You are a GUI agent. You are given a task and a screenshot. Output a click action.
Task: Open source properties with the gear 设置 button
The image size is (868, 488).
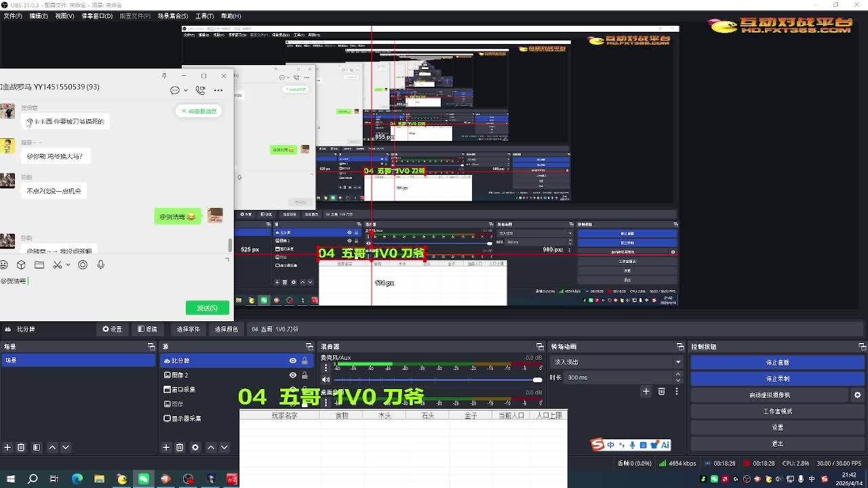tap(113, 329)
